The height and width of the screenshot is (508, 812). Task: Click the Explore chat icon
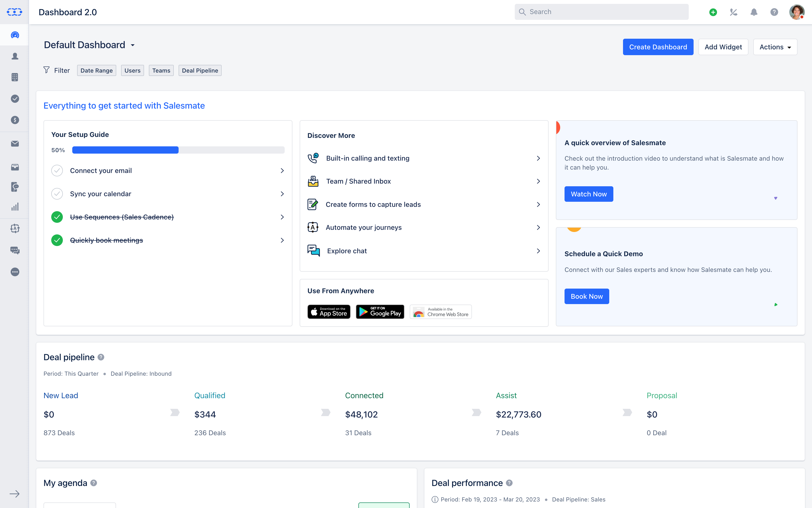tap(313, 251)
